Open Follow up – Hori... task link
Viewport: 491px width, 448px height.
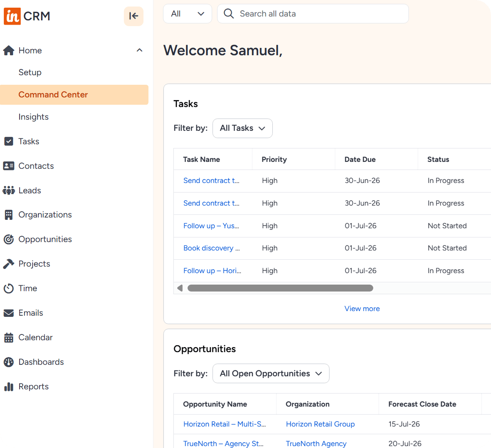point(212,271)
